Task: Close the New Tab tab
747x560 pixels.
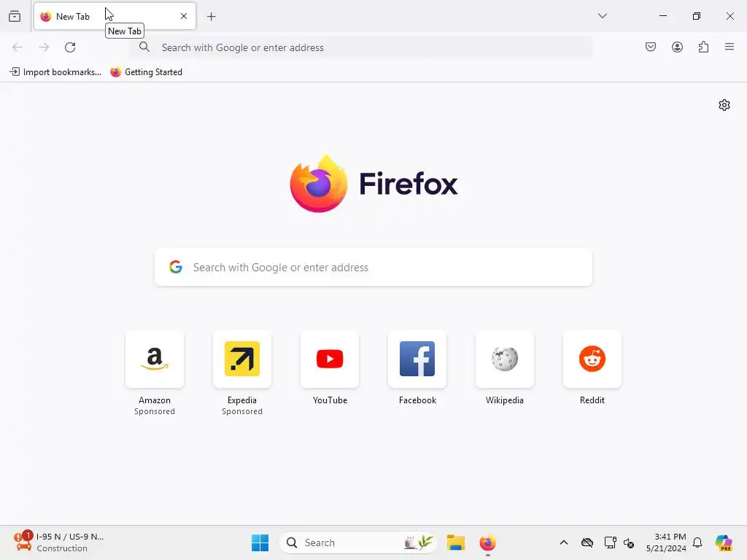Action: 183,16
